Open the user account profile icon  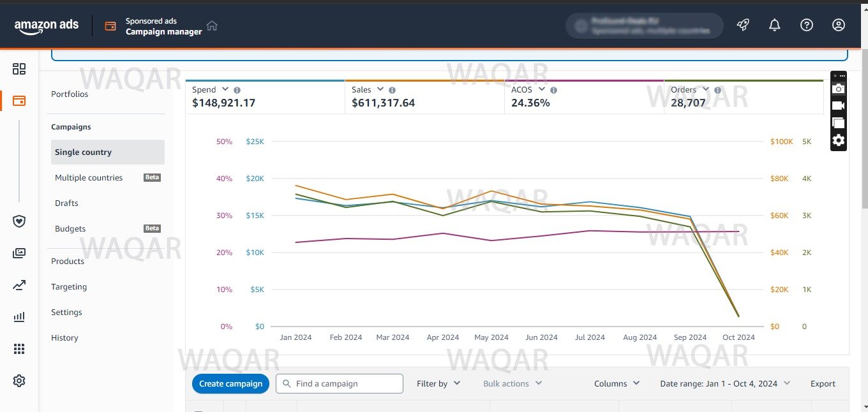pos(839,25)
